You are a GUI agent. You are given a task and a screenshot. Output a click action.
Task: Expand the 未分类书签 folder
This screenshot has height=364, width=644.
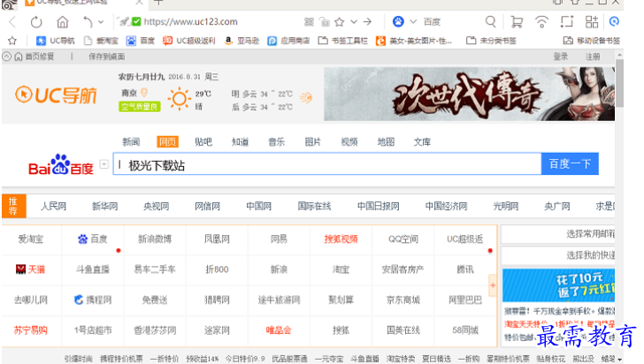491,41
